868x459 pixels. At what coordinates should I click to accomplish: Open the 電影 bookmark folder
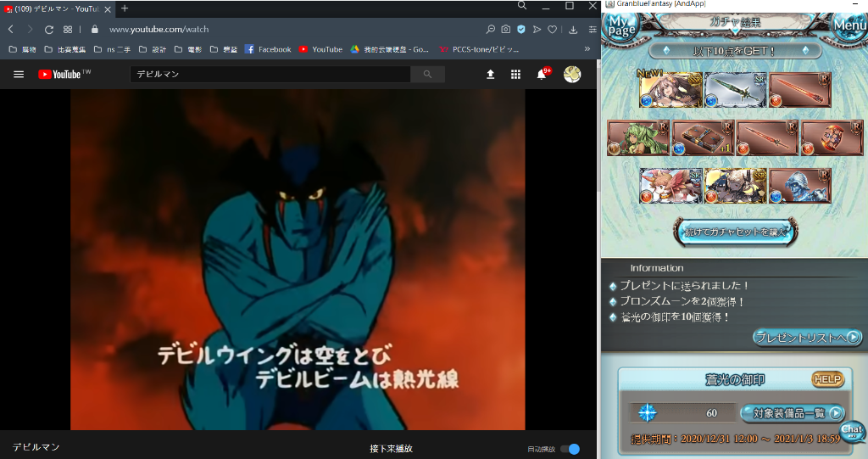tap(188, 49)
